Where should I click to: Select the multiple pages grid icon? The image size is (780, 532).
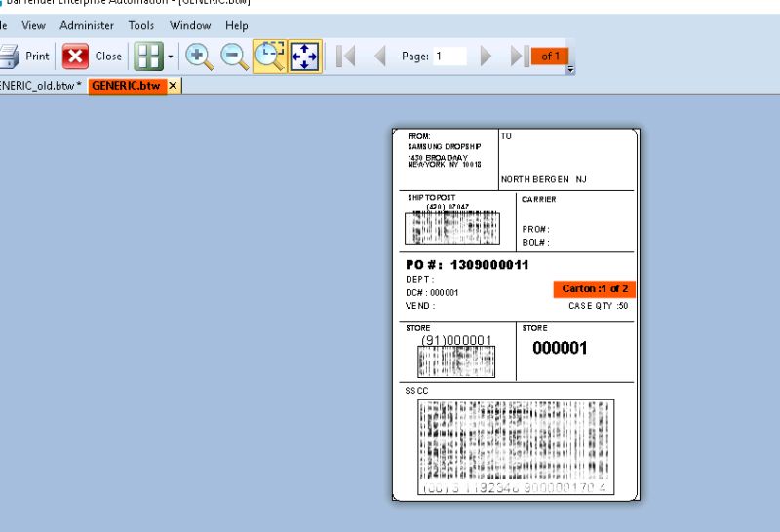tap(148, 57)
